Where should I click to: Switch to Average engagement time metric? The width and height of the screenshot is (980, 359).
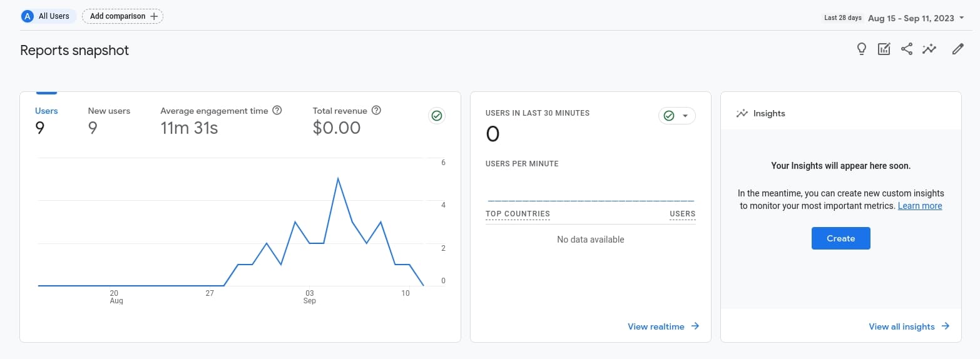pos(214,120)
